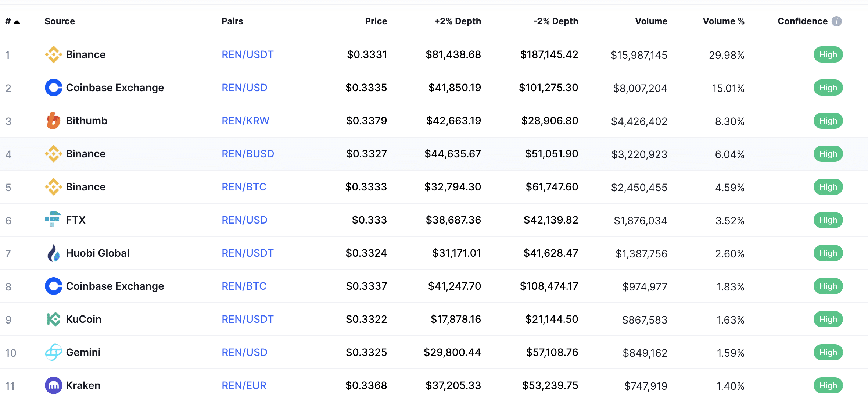The height and width of the screenshot is (403, 868).
Task: Sort table by -2% Depth header
Action: click(556, 21)
